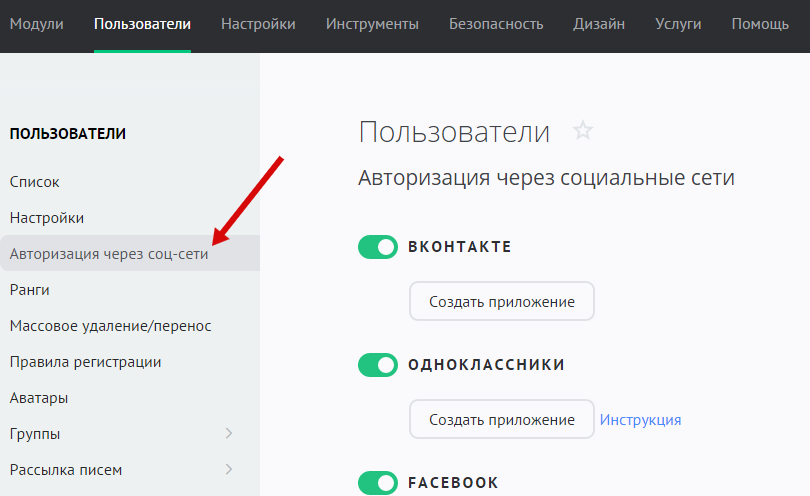Image resolution: width=810 pixels, height=496 pixels.
Task: Open the Модули top menu
Action: click(x=37, y=24)
